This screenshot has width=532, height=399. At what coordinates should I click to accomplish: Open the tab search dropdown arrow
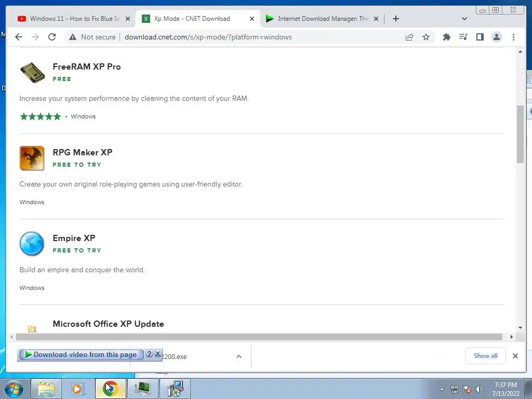(464, 19)
